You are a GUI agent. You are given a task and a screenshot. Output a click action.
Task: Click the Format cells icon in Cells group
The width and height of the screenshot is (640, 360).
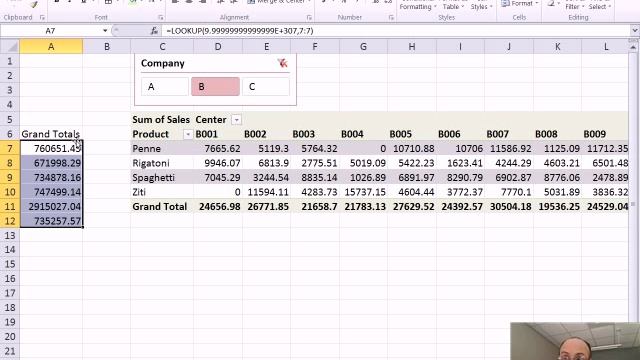coord(505,3)
